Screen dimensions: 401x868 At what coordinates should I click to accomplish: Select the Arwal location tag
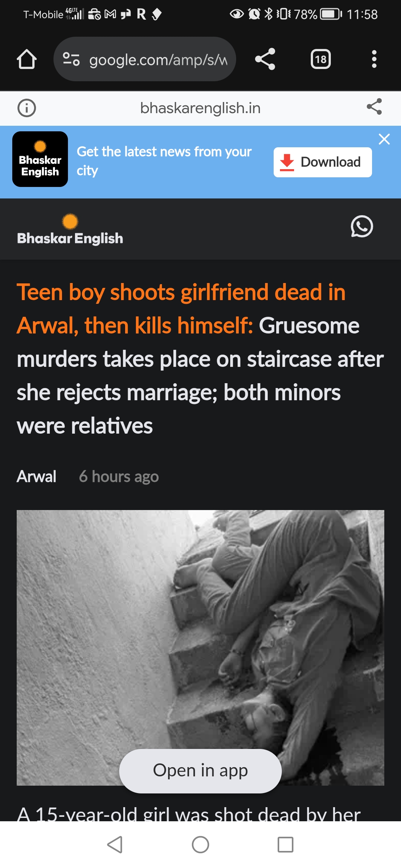click(x=36, y=477)
